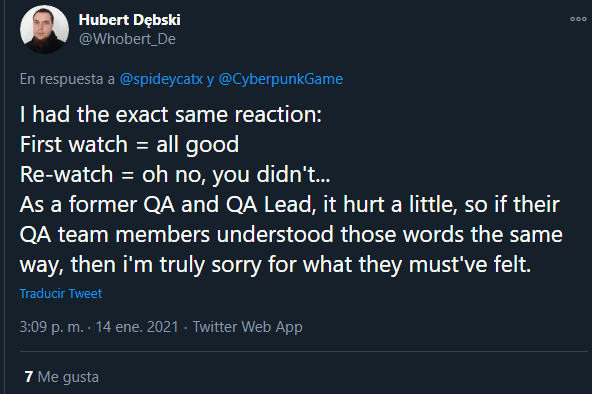Image resolution: width=592 pixels, height=394 pixels.
Task: Click the 3:09 p. m. timestamp
Action: (x=51, y=327)
